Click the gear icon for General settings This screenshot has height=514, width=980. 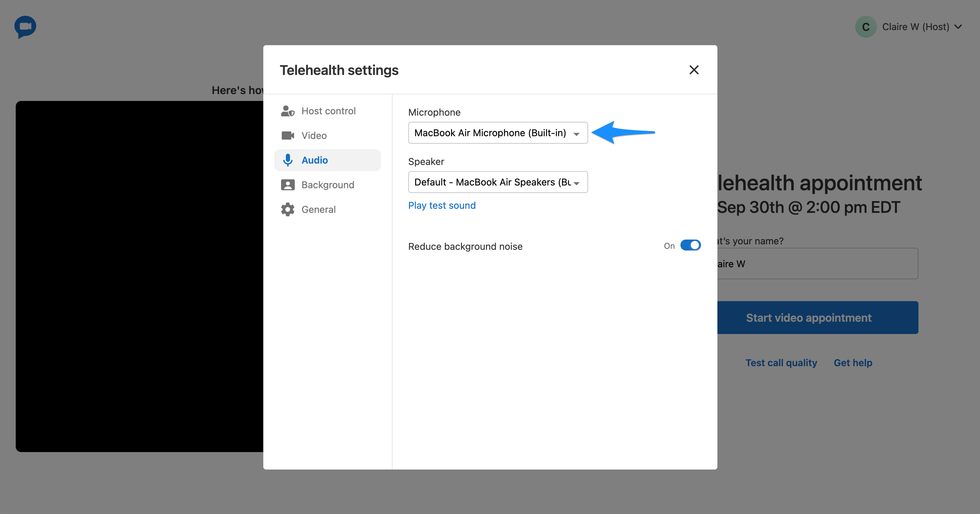(x=288, y=209)
